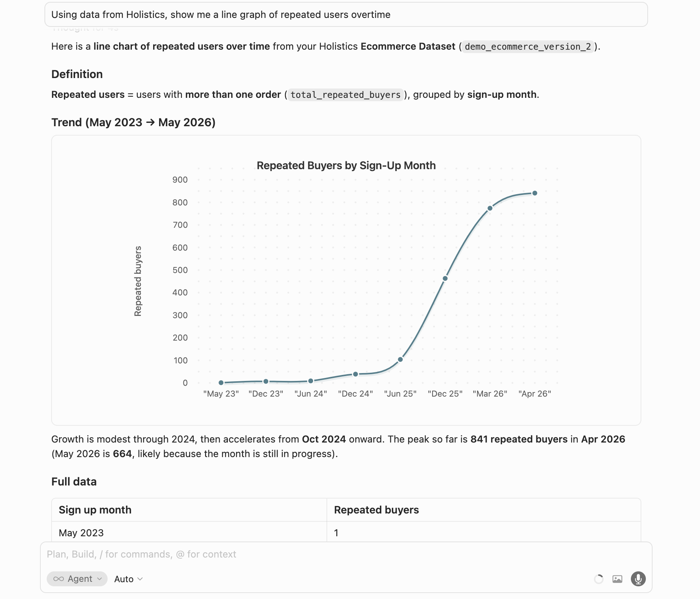Click the user prompt box about Holistics

tap(346, 15)
